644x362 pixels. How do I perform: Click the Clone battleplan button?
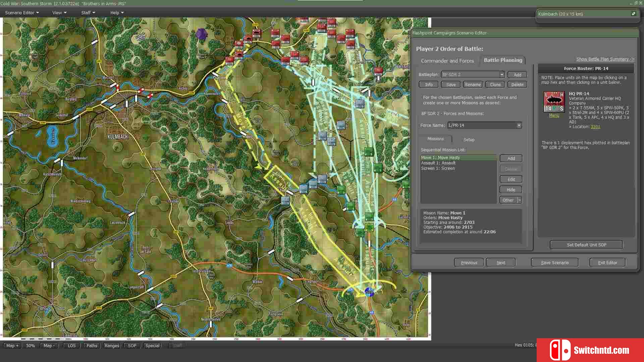pyautogui.click(x=495, y=85)
